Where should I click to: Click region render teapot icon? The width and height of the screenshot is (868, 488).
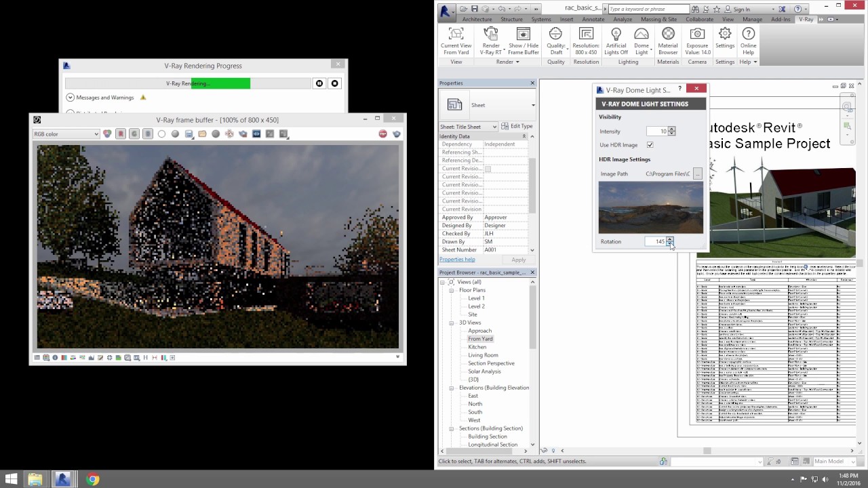243,134
